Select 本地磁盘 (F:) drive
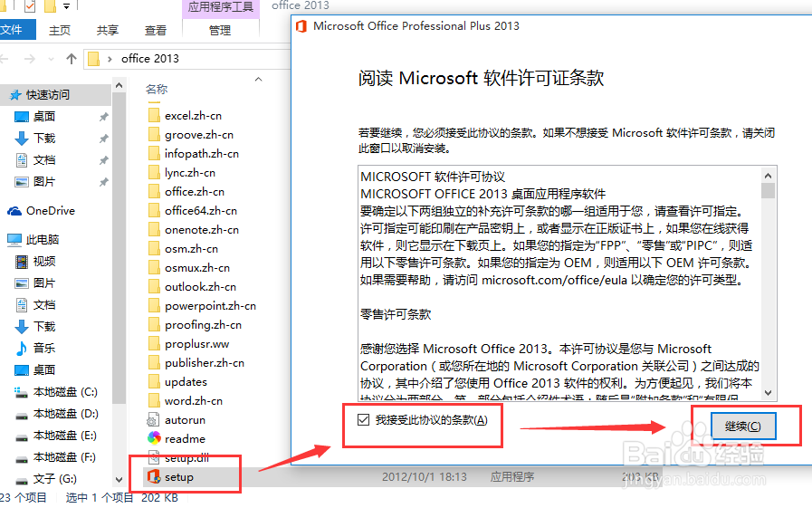Viewport: 812px width, 508px height. tap(65, 457)
